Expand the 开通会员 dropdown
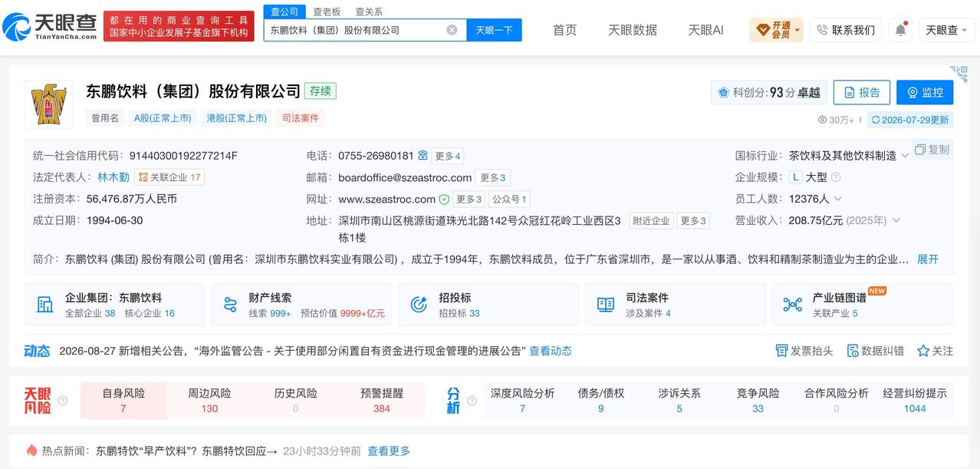 click(776, 30)
